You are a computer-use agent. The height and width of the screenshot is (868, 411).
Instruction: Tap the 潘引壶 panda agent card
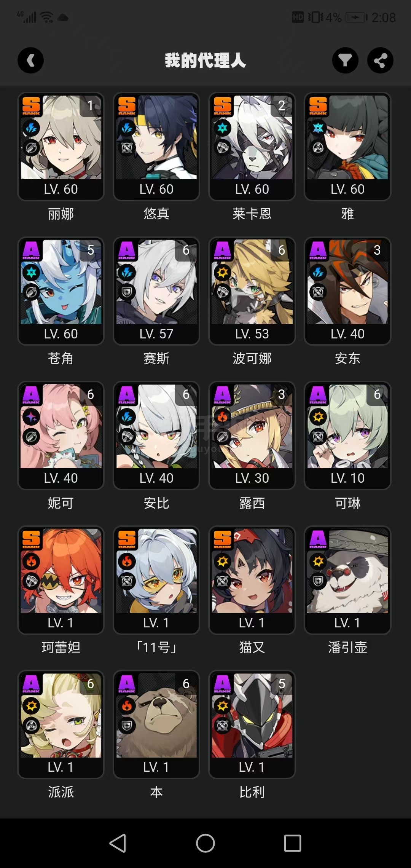pos(347,580)
